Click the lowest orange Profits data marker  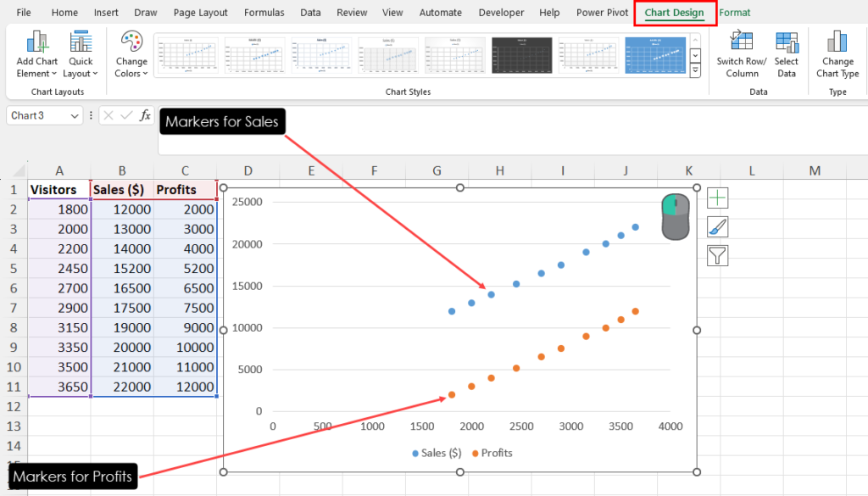452,395
